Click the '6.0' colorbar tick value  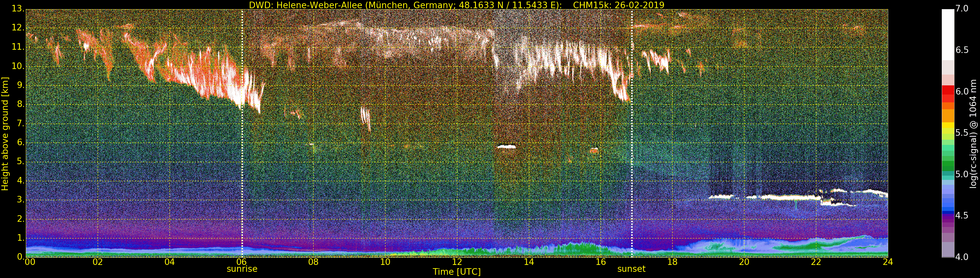[962, 92]
